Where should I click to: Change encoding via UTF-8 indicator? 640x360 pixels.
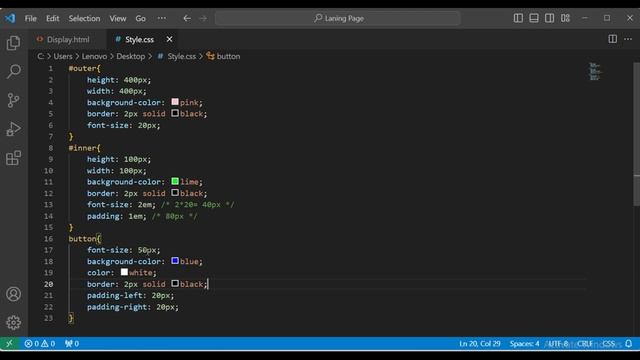pyautogui.click(x=558, y=344)
